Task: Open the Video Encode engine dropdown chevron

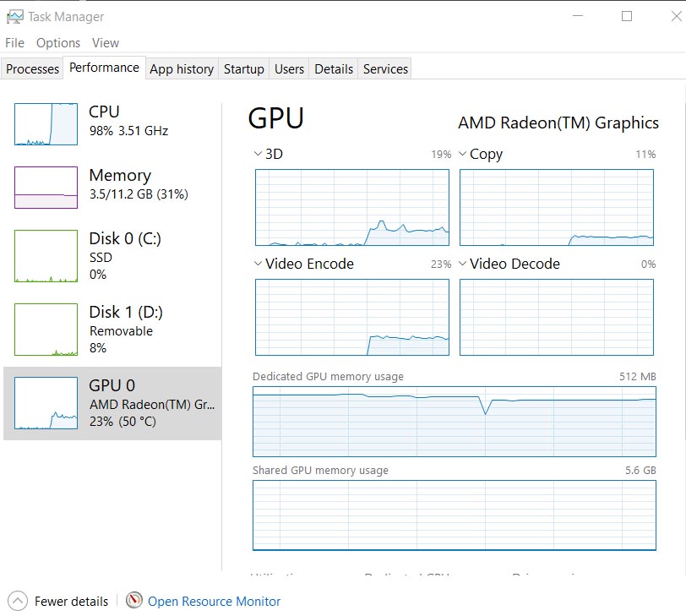Action: pos(258,264)
